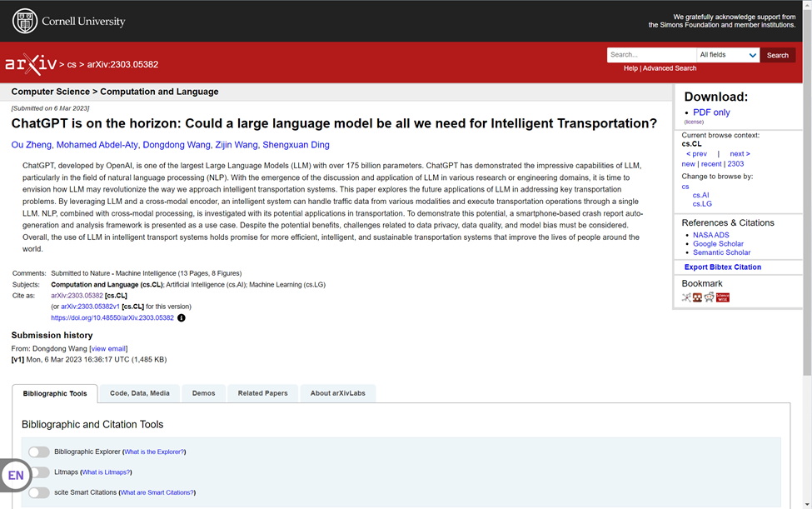Click Export Bibtex Citation

click(x=722, y=267)
